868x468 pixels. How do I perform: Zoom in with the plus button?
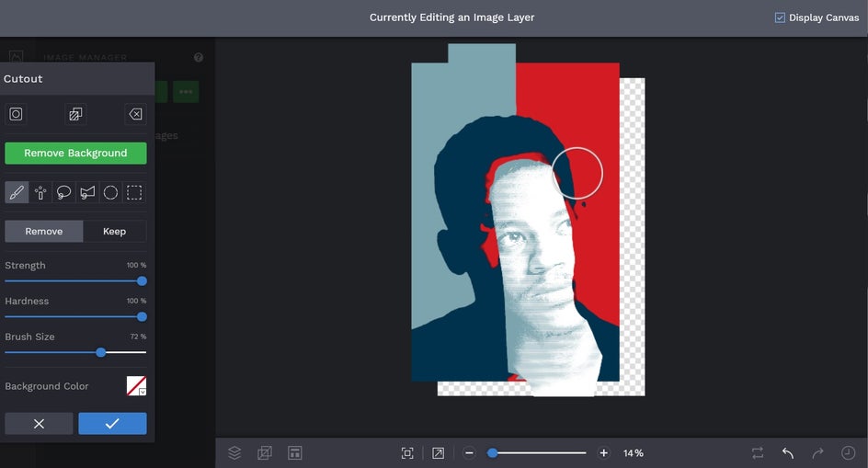coord(603,453)
